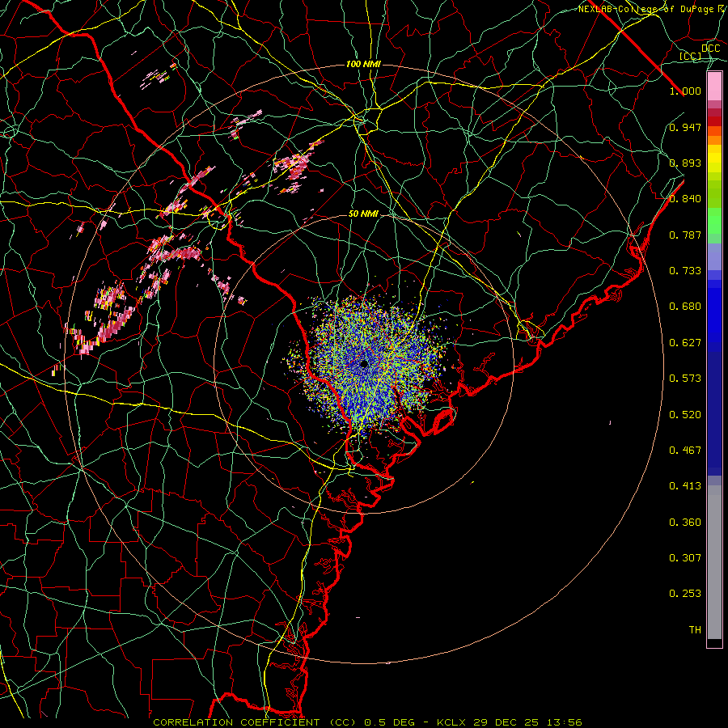Click the KCLX station identifier in caption
The height and width of the screenshot is (728, 728).
click(x=451, y=722)
